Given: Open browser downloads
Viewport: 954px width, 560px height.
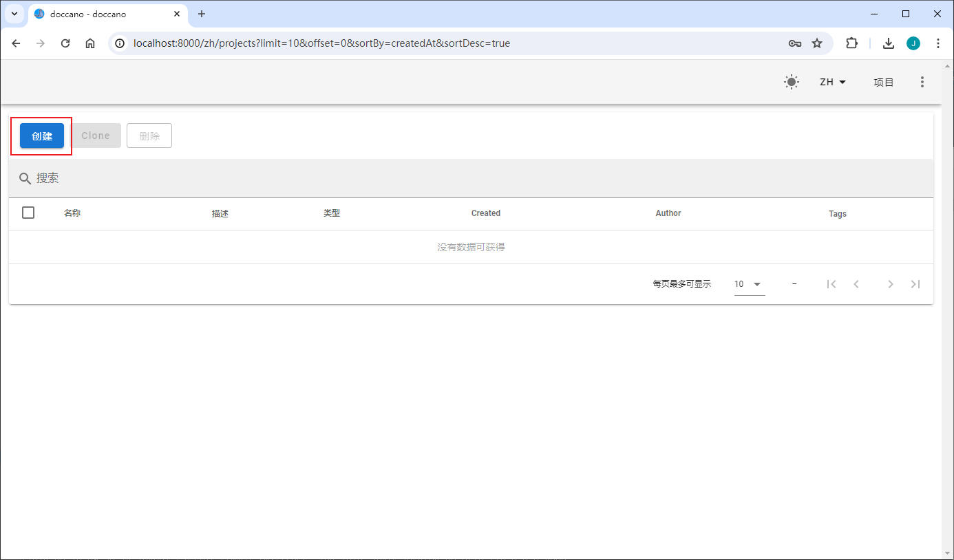Looking at the screenshot, I should [888, 43].
